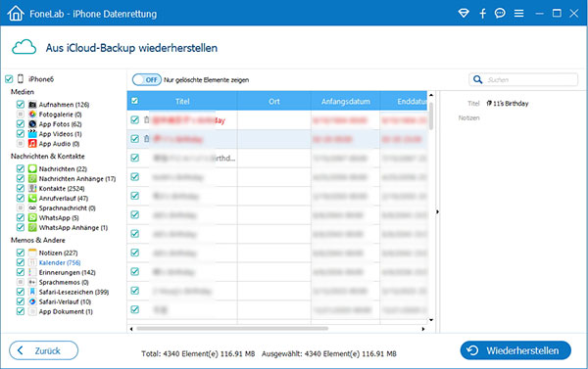
Task: Select the Kontakte icon
Action: [x=32, y=189]
